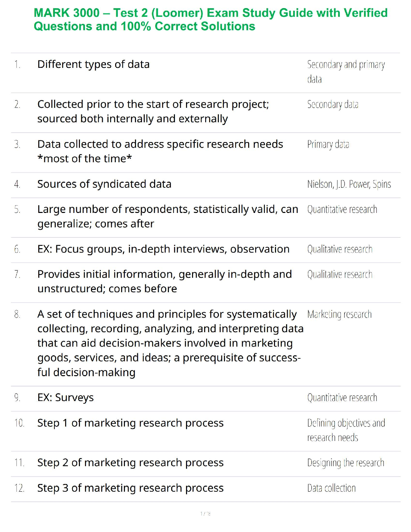The height and width of the screenshot is (532, 411).
Task: Click "Step 1 of marketing research process"
Action: pos(130,423)
